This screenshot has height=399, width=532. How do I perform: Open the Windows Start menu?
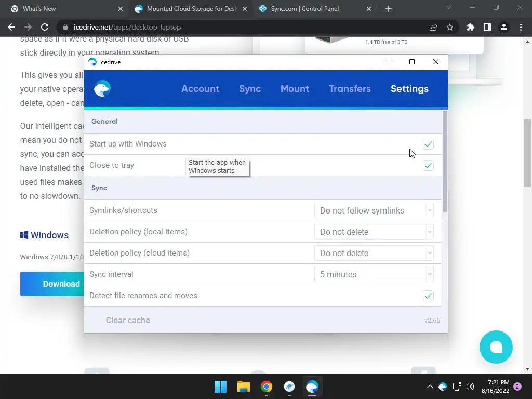pos(220,387)
